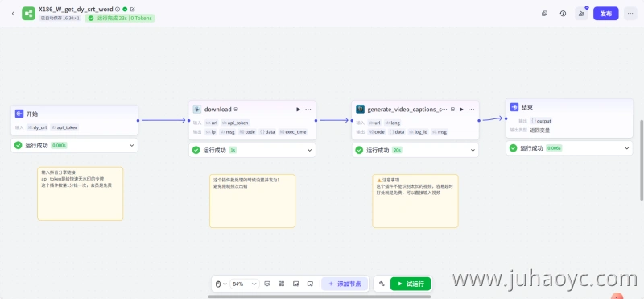
Task: Select the api_token variable in 开始 node
Action: 64,127
